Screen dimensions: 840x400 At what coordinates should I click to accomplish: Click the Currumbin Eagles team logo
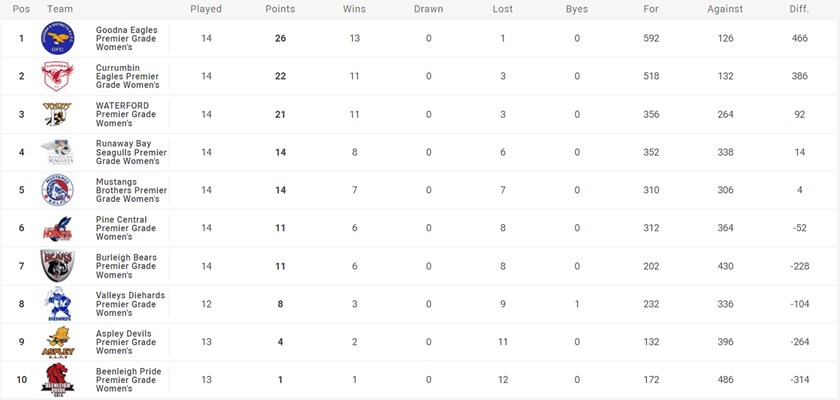pos(57,76)
